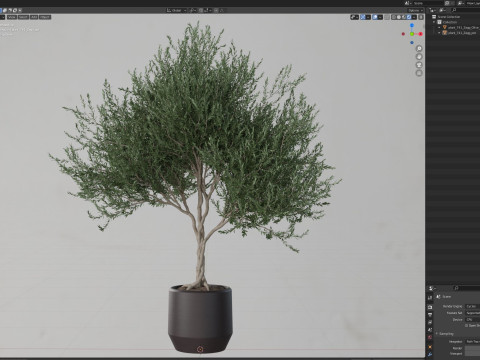Click the red X axis gizmo ball
The width and height of the screenshot is (480, 360).
(420, 34)
